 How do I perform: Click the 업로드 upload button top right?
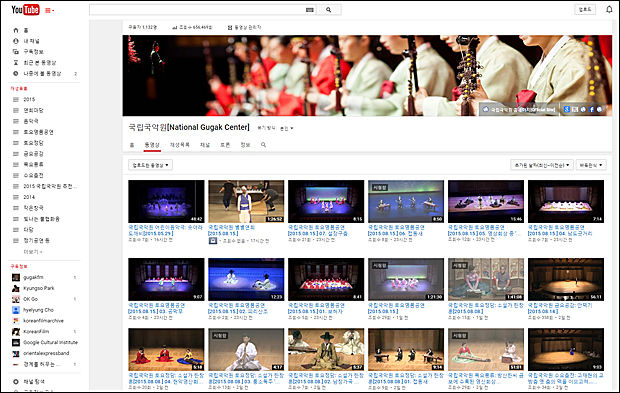click(585, 9)
